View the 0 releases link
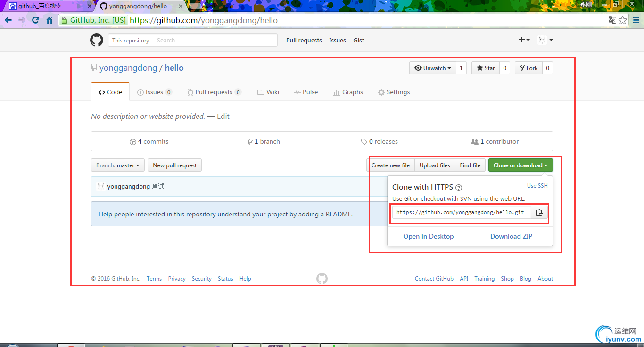 380,141
